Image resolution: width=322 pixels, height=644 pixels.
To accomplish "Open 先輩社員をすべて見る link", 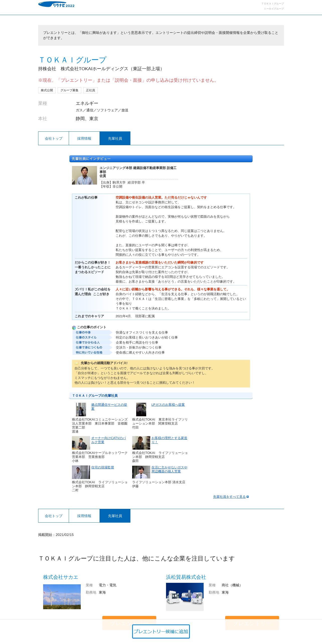I will click(229, 497).
